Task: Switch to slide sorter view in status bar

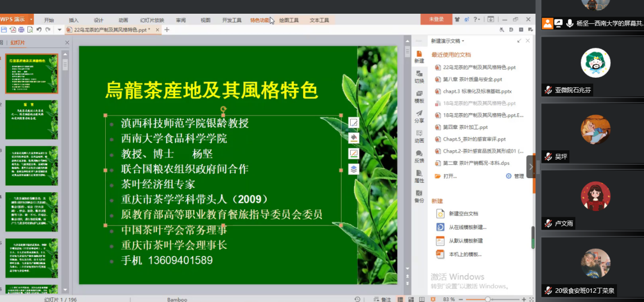Action: point(410,299)
